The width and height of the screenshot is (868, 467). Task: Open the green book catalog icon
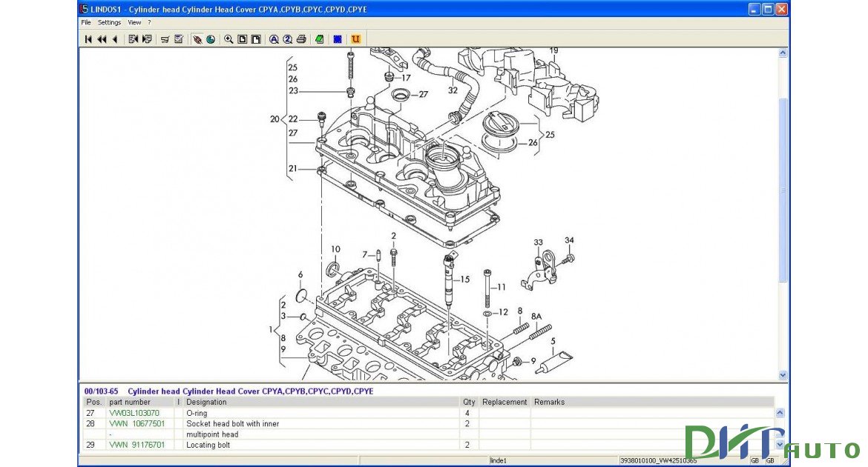[319, 39]
